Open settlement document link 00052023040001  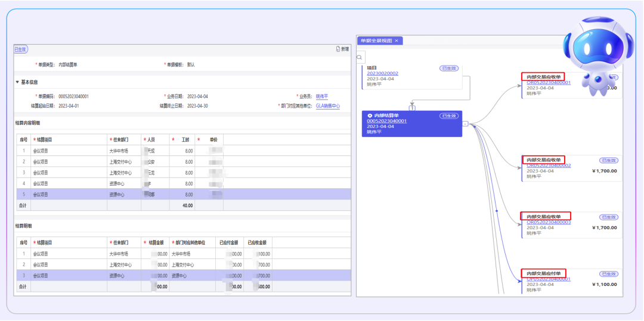[x=386, y=121]
